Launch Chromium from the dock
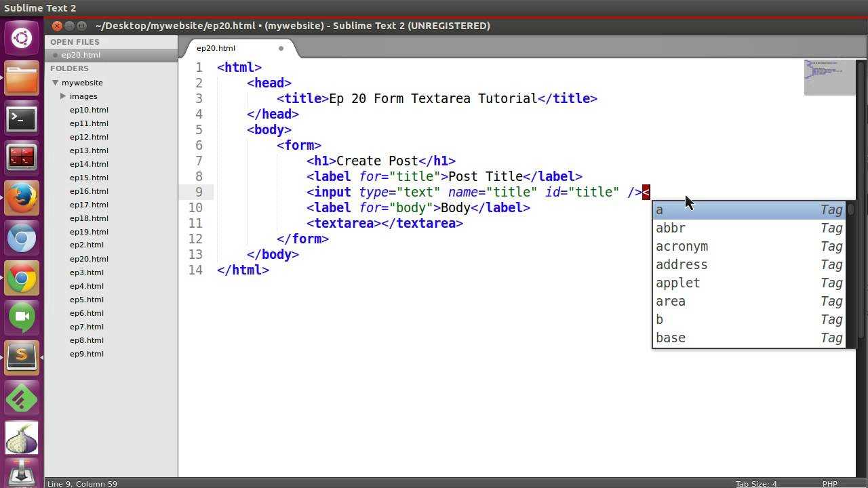 tap(22, 238)
